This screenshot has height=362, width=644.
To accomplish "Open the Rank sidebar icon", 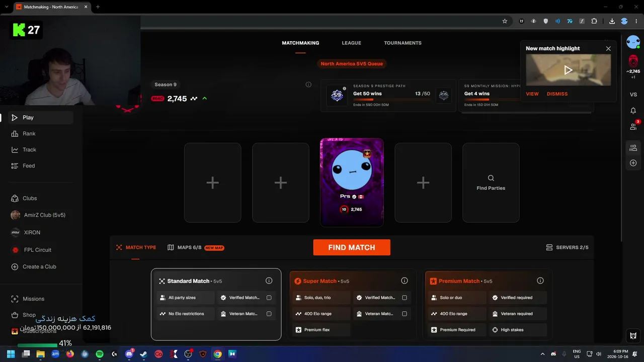I will tap(15, 134).
